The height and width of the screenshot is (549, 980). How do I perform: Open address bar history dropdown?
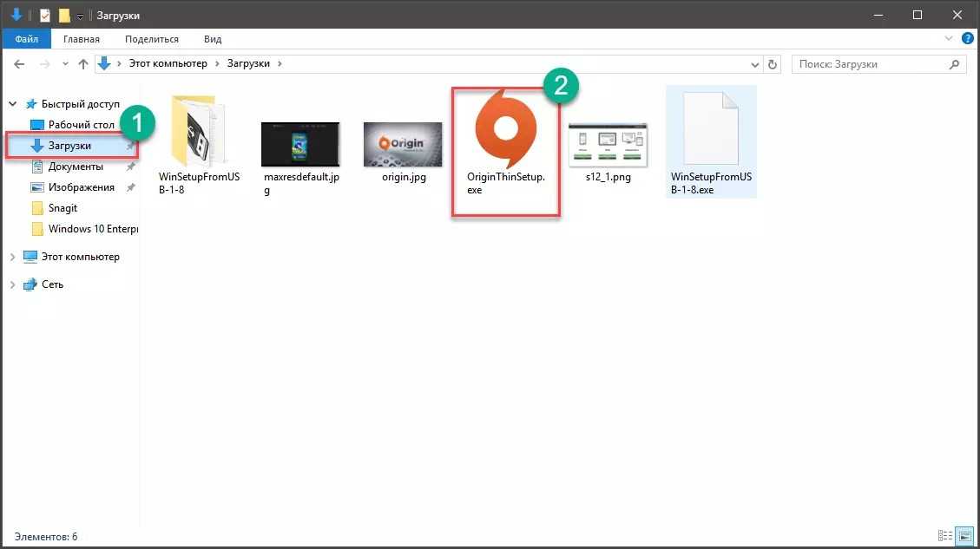754,64
